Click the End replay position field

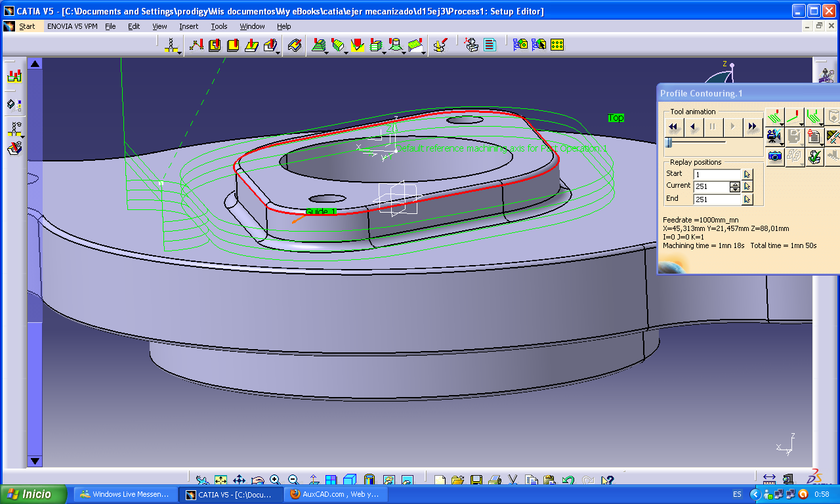(717, 199)
